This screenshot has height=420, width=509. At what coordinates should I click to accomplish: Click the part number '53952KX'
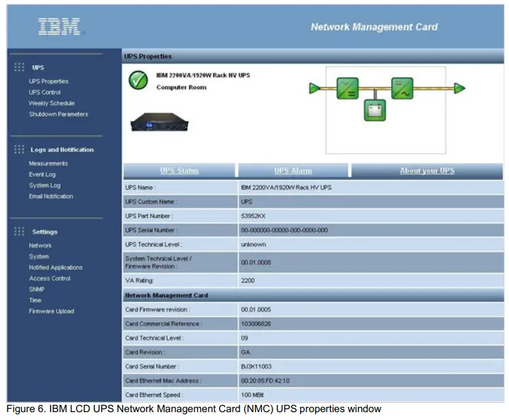(253, 216)
